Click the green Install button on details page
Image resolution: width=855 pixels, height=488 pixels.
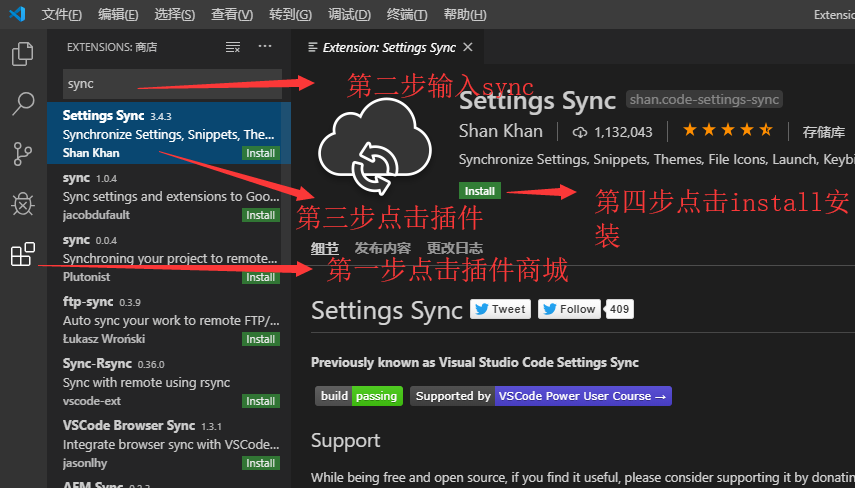pos(479,191)
